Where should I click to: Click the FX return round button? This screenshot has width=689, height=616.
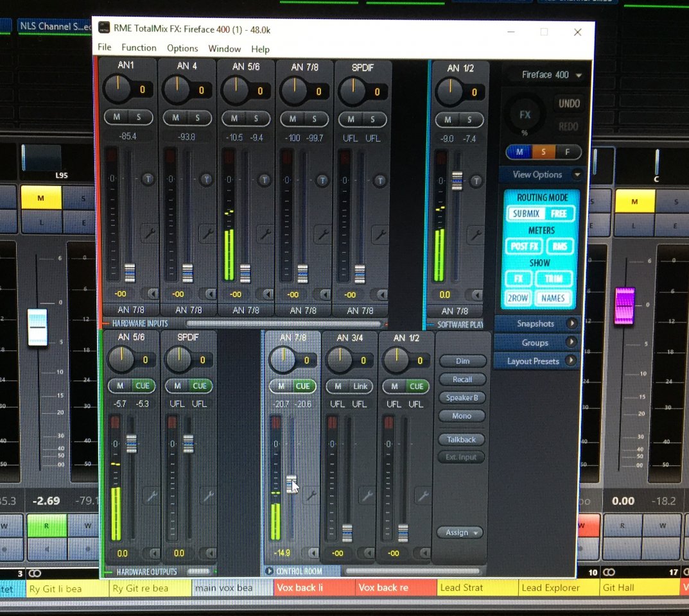tap(525, 115)
